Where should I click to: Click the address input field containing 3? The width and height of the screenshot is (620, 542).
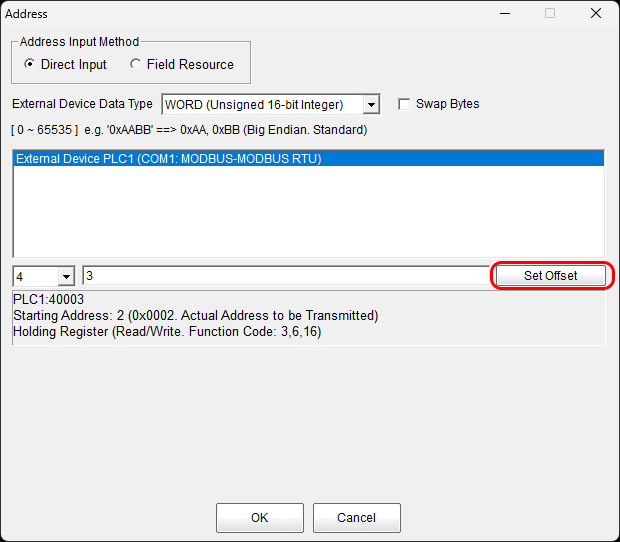pyautogui.click(x=285, y=276)
